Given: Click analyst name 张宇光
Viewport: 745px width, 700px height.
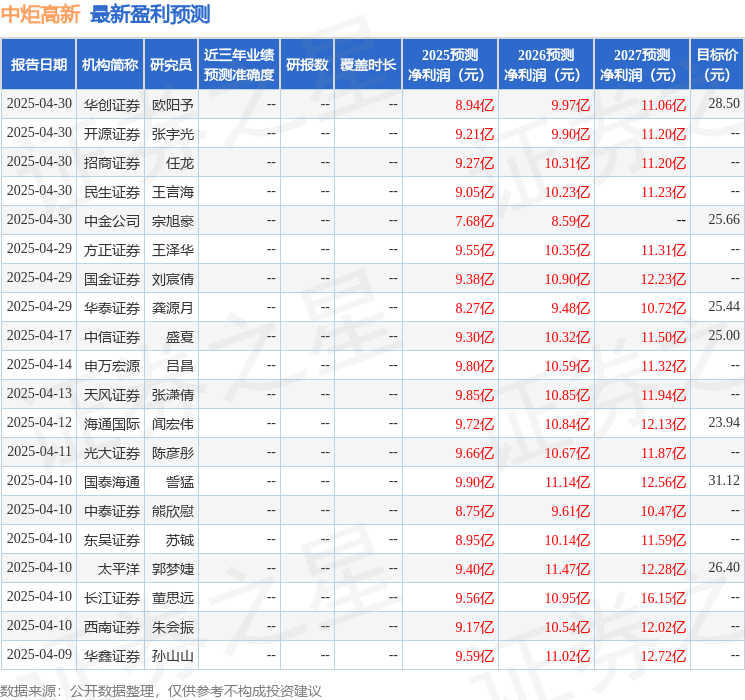Looking at the screenshot, I should (172, 134).
